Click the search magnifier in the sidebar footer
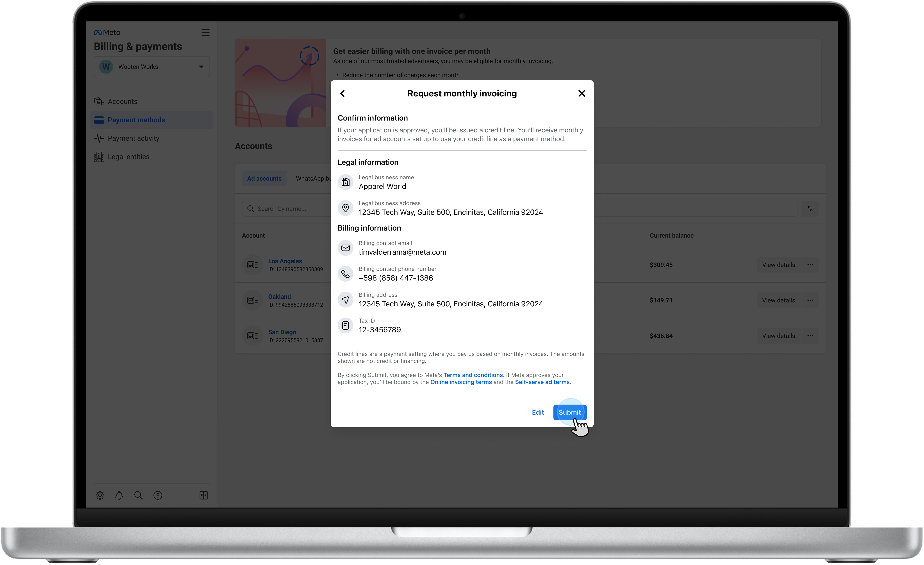Screen dimensions: 924x565 pos(138,495)
